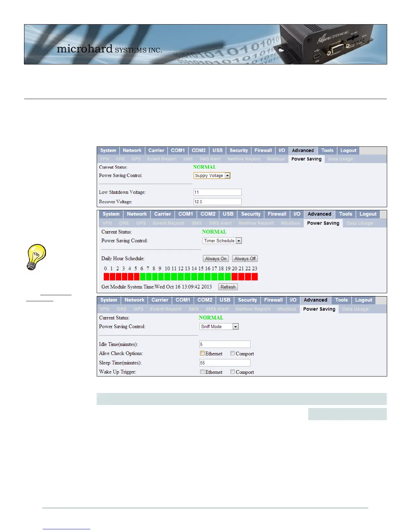411x532 pixels.
Task: Open Event Report sub-tab in Timer Schedule panel
Action: 168,223
